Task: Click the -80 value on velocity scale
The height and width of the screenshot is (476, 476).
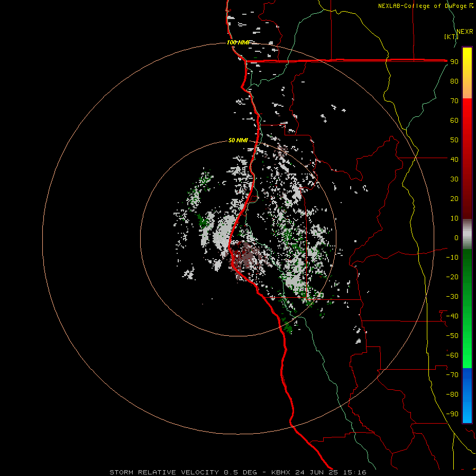Action: [452, 395]
